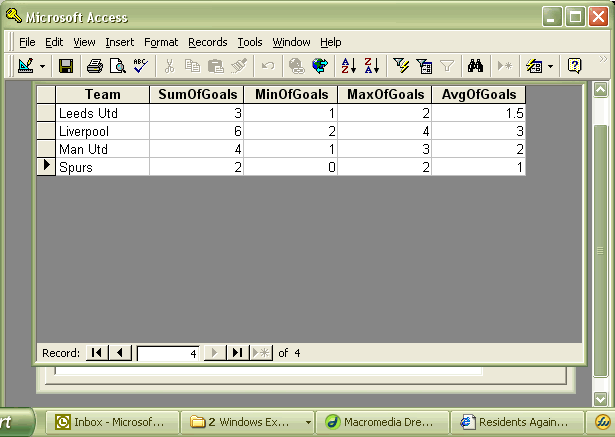Go to next record navigation button
Screen dimensions: 615x437
click(x=215, y=353)
